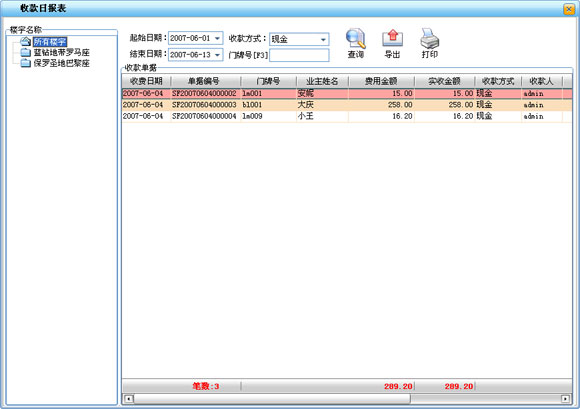This screenshot has width=580, height=409.
Task: Click inside the 门牌号 input field
Action: click(x=299, y=55)
